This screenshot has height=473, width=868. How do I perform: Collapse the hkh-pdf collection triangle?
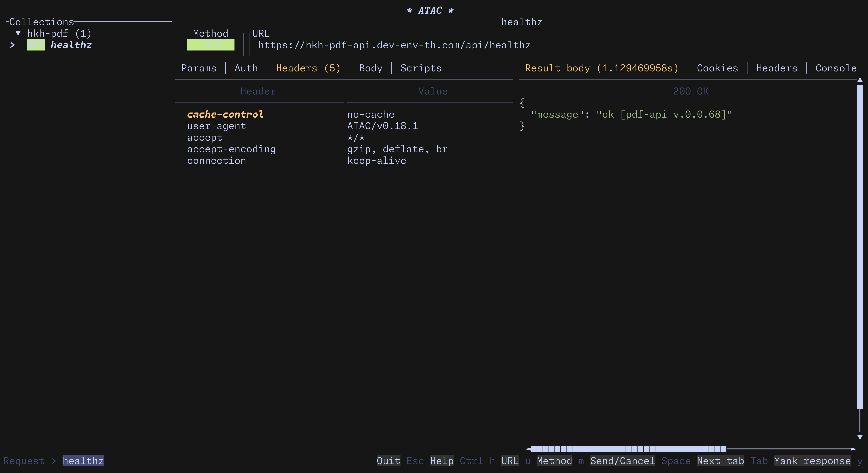click(x=18, y=33)
